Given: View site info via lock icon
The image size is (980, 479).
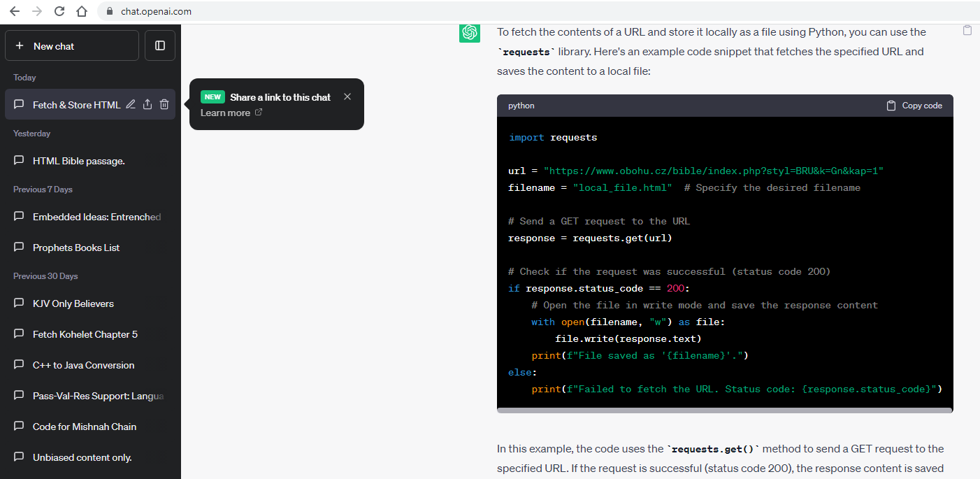Looking at the screenshot, I should (x=110, y=11).
